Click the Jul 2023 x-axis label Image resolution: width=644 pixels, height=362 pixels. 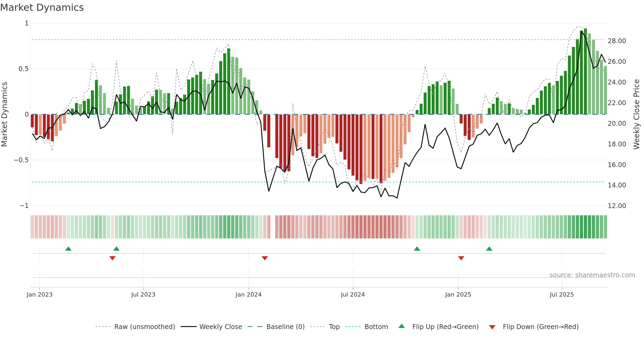143,294
